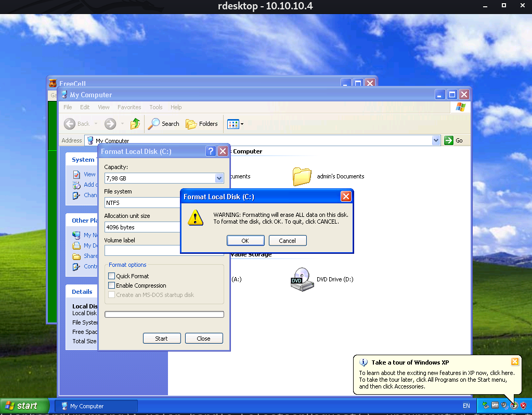Open the Capacity dropdown

(219, 178)
